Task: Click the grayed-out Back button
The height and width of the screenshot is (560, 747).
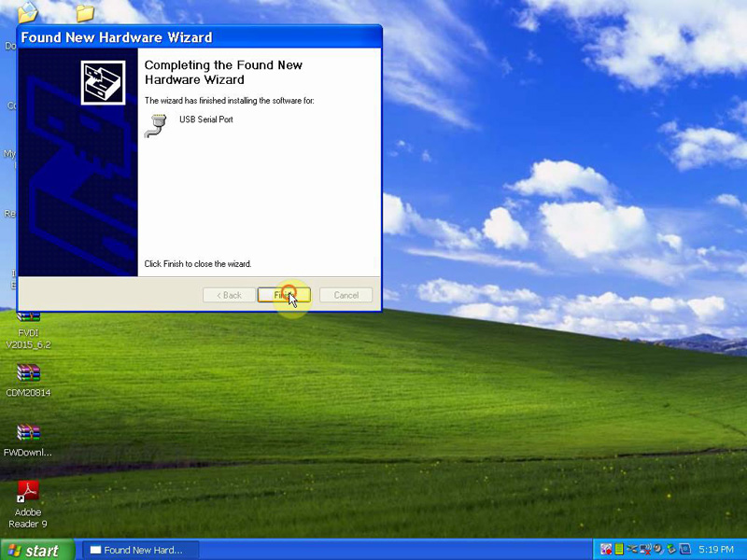Action: point(229,295)
